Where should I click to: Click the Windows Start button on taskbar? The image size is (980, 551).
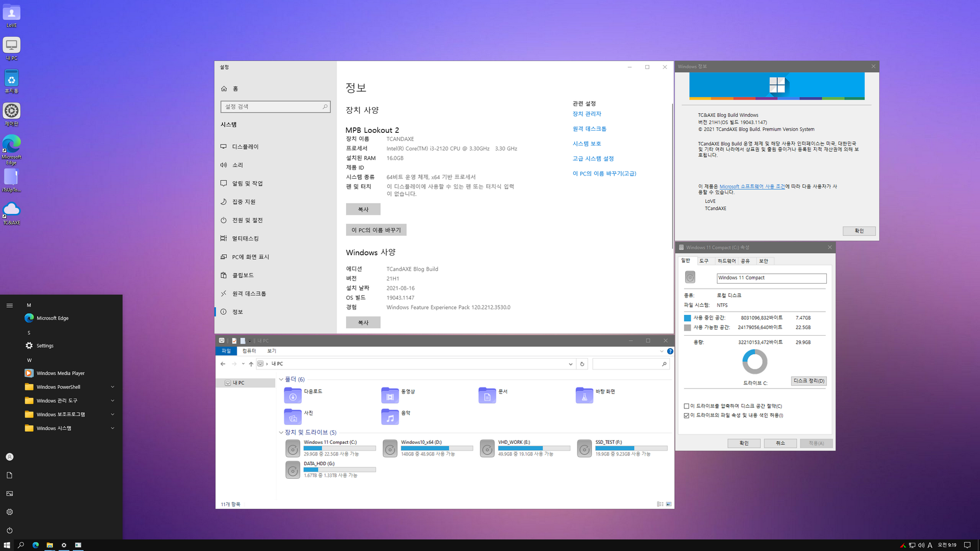7,545
